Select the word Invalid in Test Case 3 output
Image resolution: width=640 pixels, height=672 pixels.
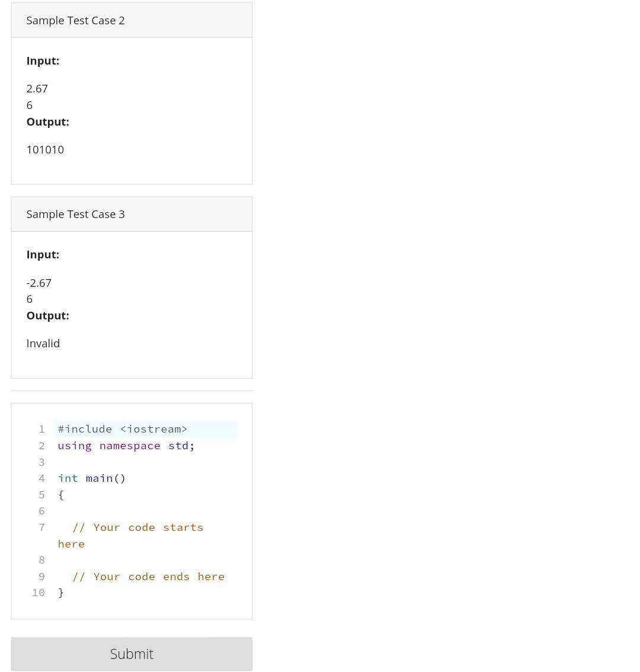43,343
